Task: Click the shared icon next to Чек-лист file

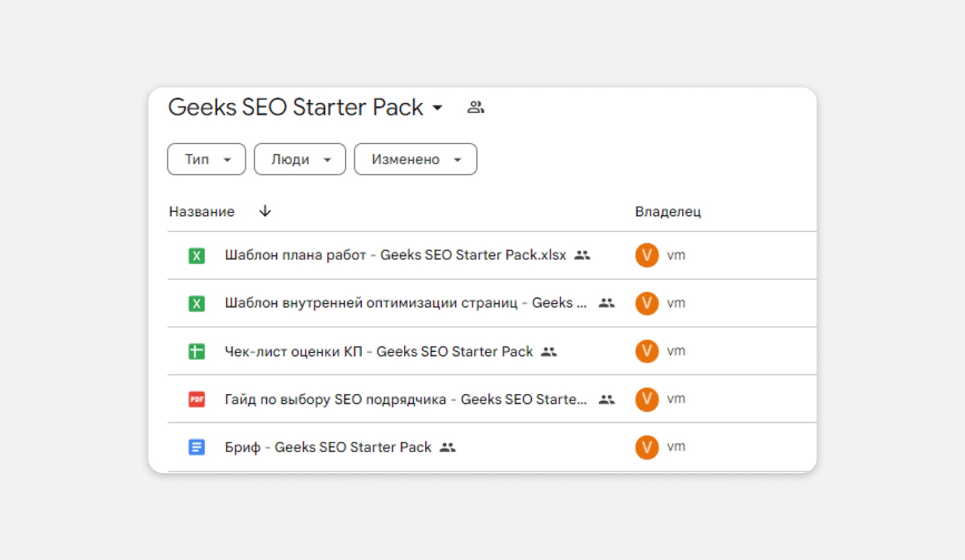Action: point(549,351)
